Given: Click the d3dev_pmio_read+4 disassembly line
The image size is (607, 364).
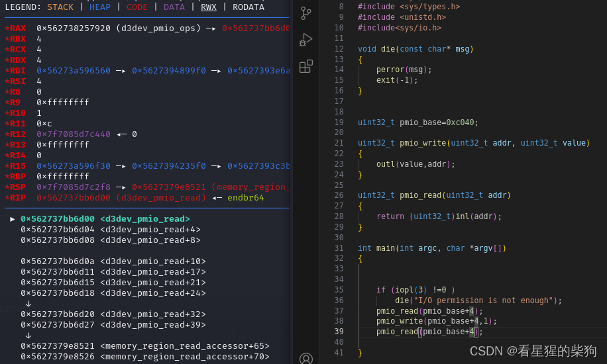Looking at the screenshot, I should click(x=110, y=230).
